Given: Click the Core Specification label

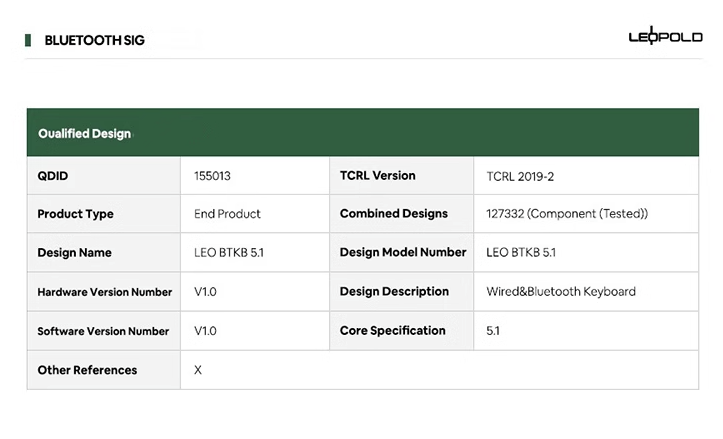Looking at the screenshot, I should point(393,331).
